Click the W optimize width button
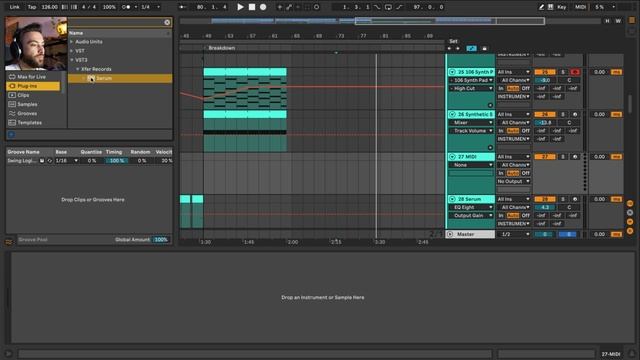 click(x=618, y=21)
